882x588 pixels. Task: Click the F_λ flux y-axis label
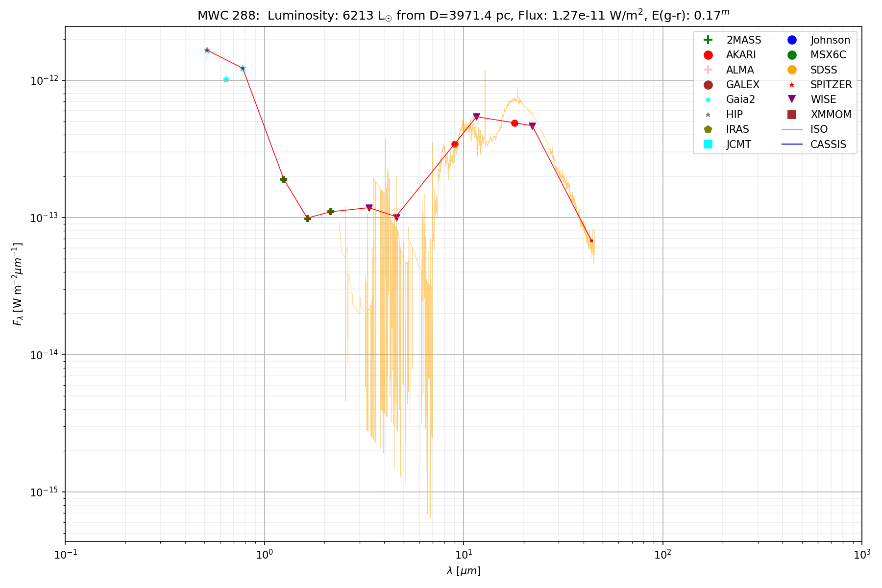click(18, 284)
